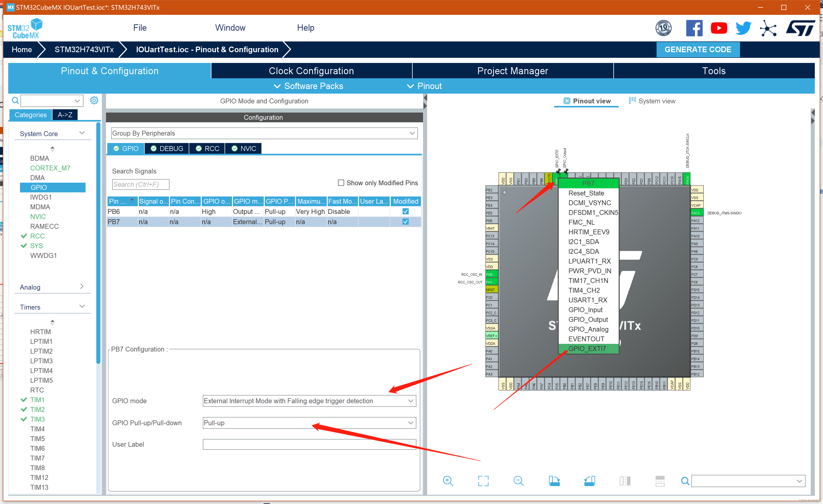Zoom out of the chip pinout

click(x=518, y=481)
